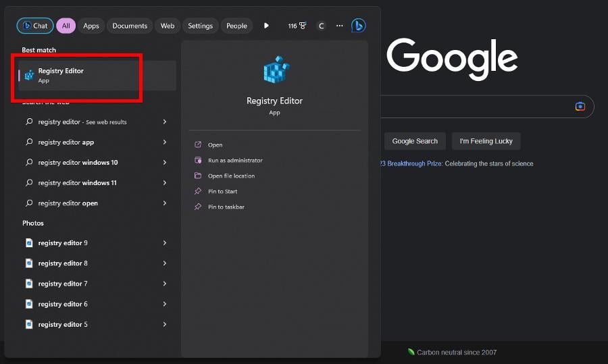Screen dimensions: 608x364
Task: Open the C account profile circle
Action: tap(321, 26)
